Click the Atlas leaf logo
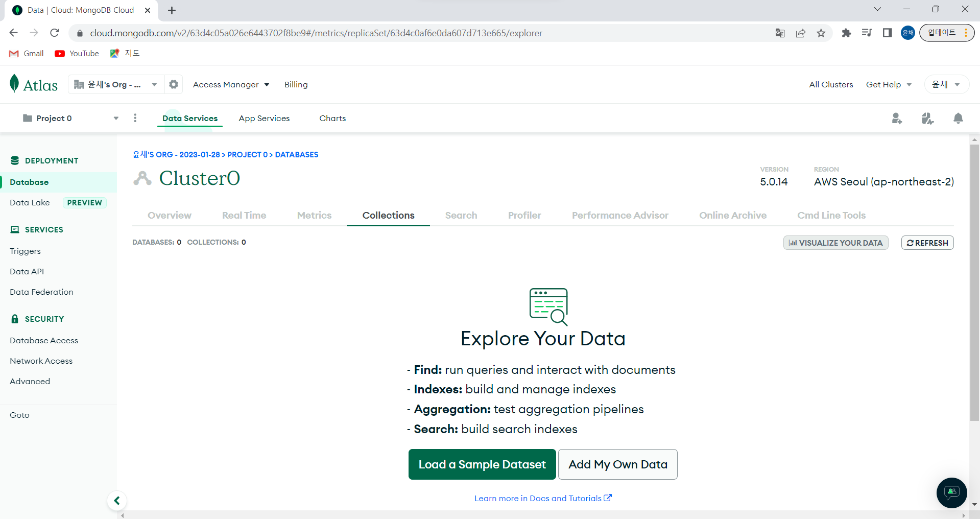The image size is (980, 519). [x=14, y=84]
